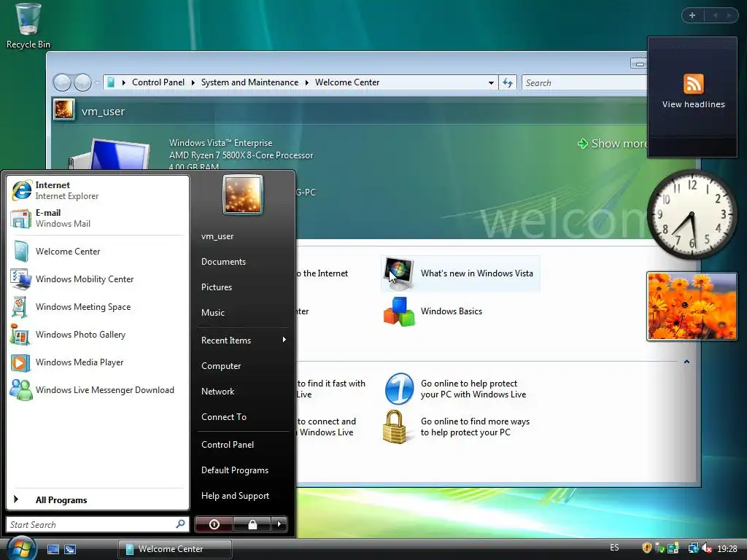
Task: Click the power button in Start menu
Action: point(214,524)
